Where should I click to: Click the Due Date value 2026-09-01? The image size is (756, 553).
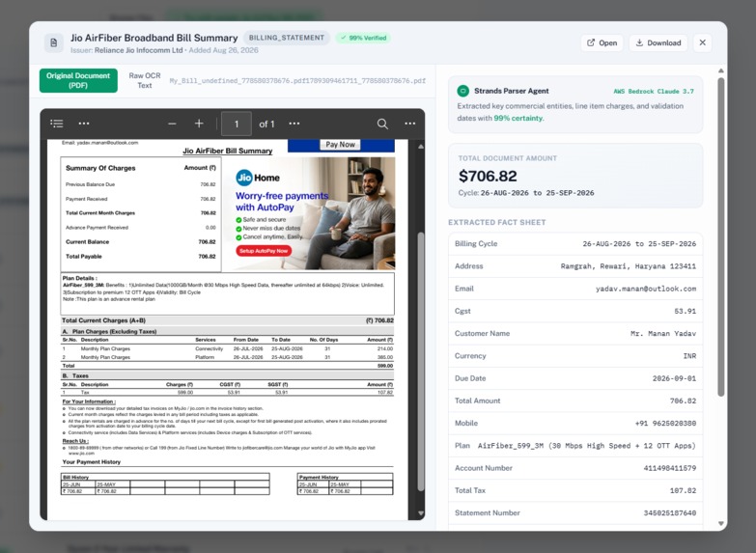[x=674, y=378]
